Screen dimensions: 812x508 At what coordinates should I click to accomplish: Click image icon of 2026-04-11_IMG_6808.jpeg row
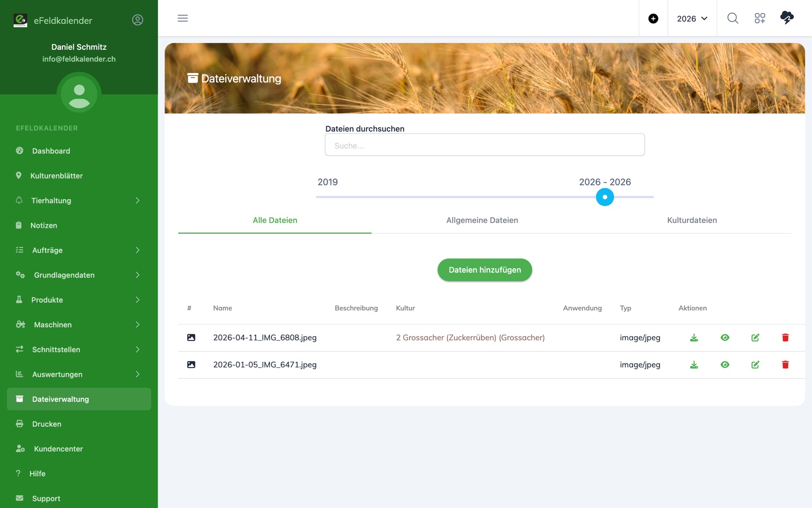click(x=191, y=338)
